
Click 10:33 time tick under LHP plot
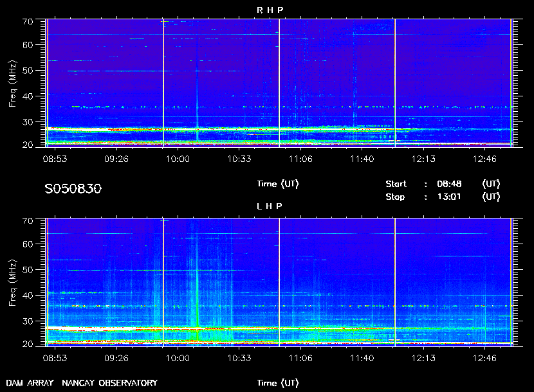click(x=239, y=358)
